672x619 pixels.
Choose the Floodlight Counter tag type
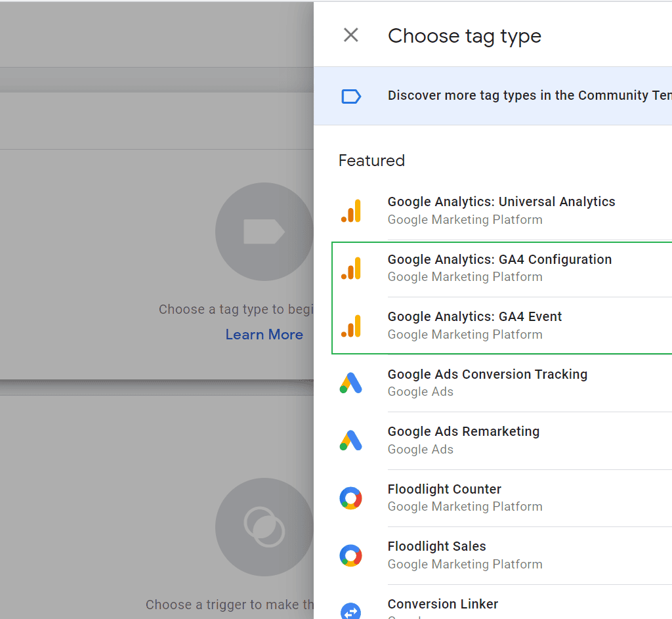(x=444, y=490)
